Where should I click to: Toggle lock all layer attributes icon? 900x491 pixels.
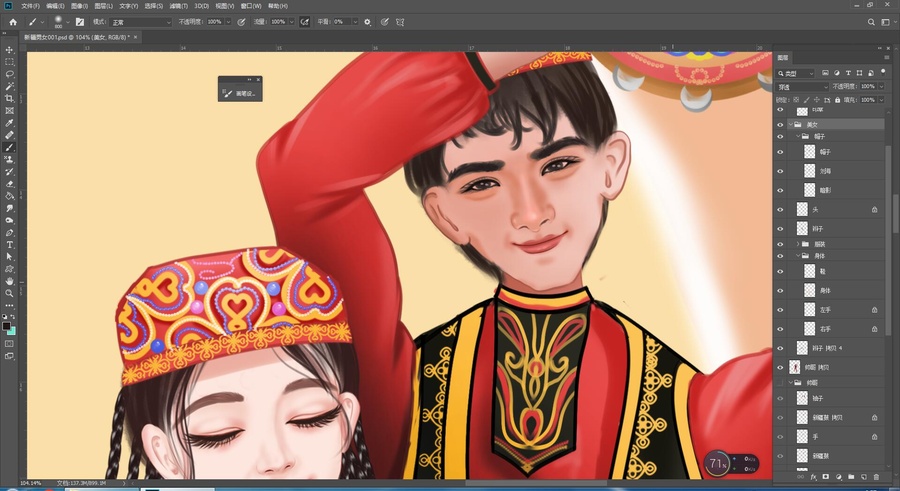pyautogui.click(x=837, y=100)
